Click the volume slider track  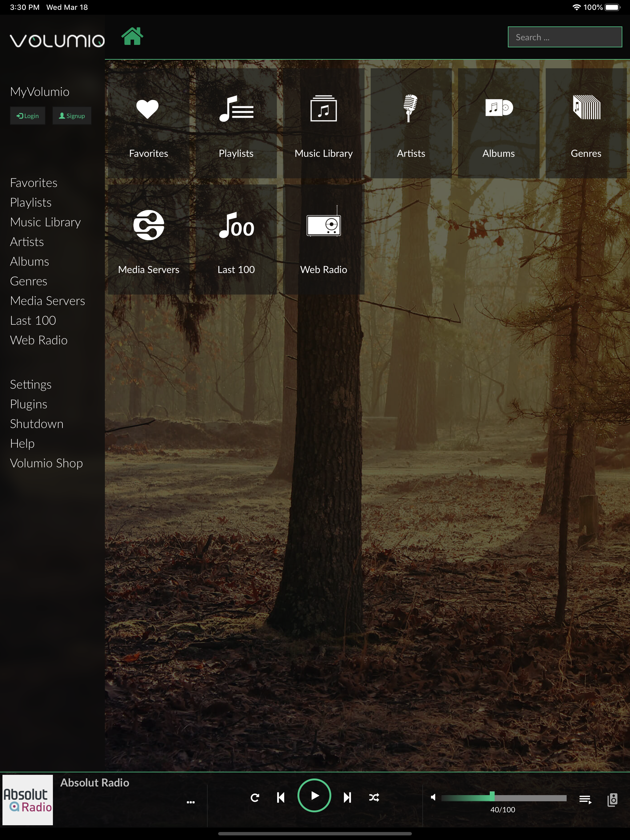tap(532, 798)
